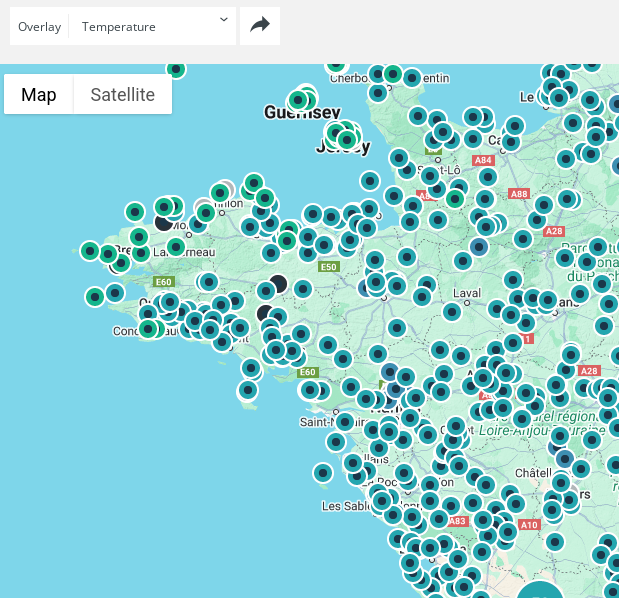Select the green marker below the A84 shield
This screenshot has width=619, height=598.
pos(455,199)
